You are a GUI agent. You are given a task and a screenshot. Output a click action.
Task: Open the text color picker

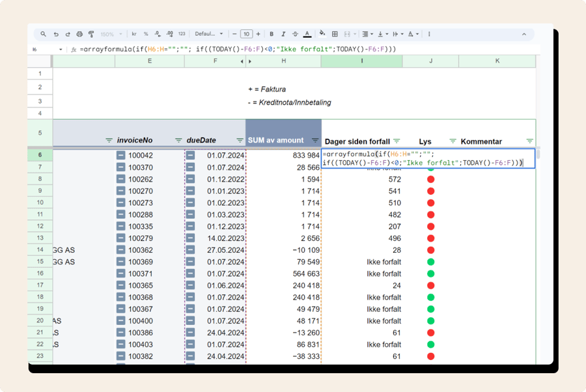click(307, 34)
